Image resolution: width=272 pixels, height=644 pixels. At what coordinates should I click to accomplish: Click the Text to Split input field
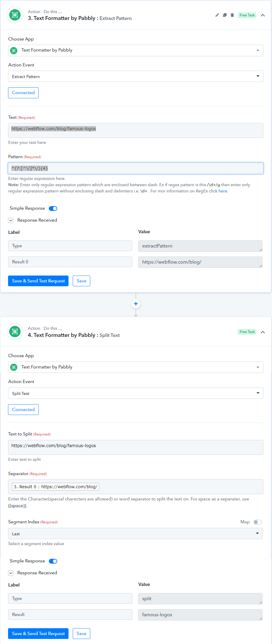pos(136,447)
